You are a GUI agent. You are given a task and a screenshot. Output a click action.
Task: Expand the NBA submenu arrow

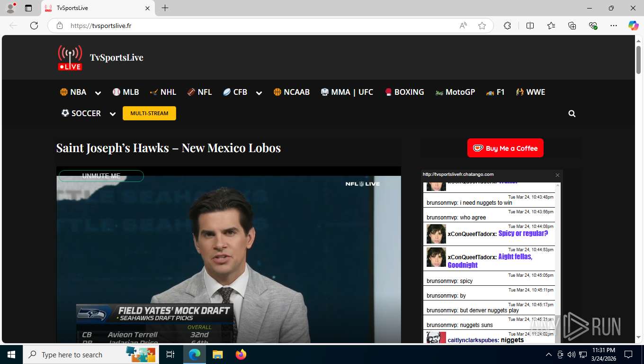[98, 93]
